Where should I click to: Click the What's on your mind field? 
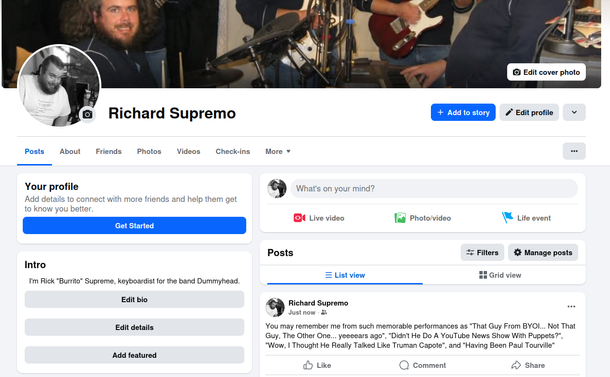pos(434,189)
